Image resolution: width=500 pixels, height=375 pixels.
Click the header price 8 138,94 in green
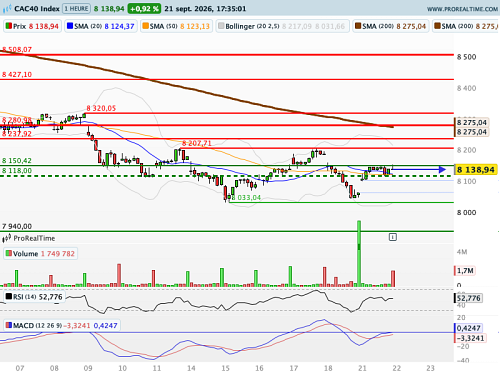[109, 9]
